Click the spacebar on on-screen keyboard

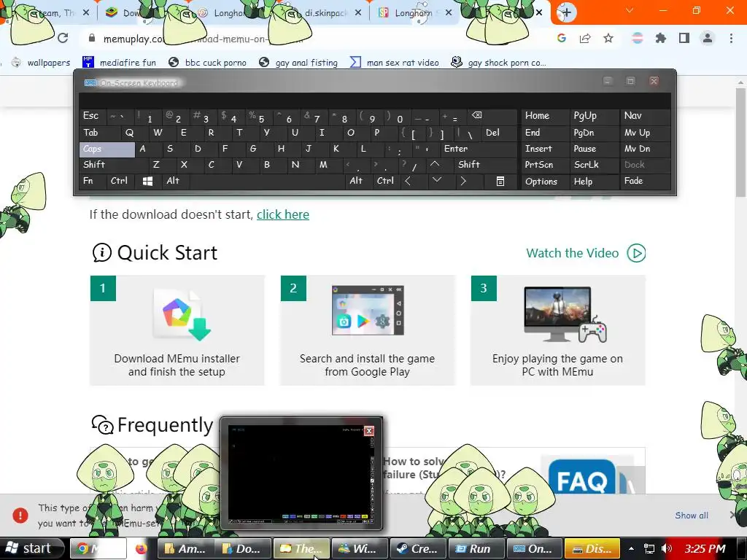point(267,181)
